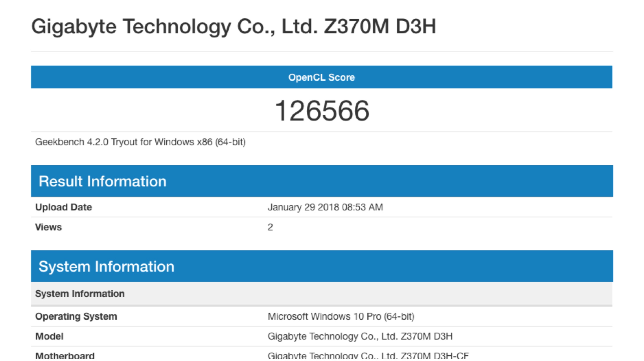
Task: Click the Operating System label
Action: coord(76,316)
